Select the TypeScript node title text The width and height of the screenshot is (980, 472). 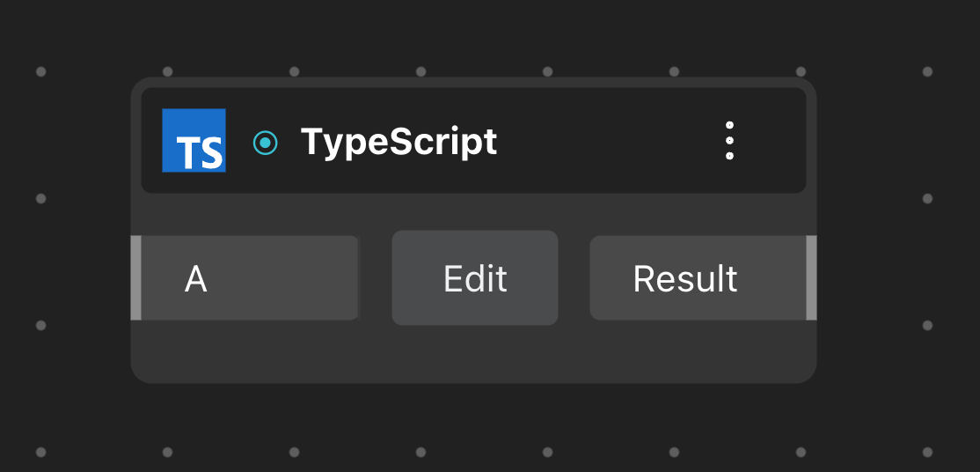(x=399, y=142)
